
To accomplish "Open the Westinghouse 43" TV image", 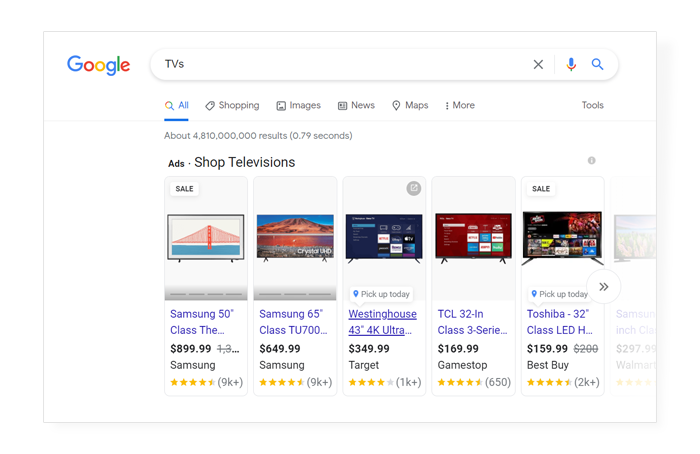I will (x=384, y=238).
